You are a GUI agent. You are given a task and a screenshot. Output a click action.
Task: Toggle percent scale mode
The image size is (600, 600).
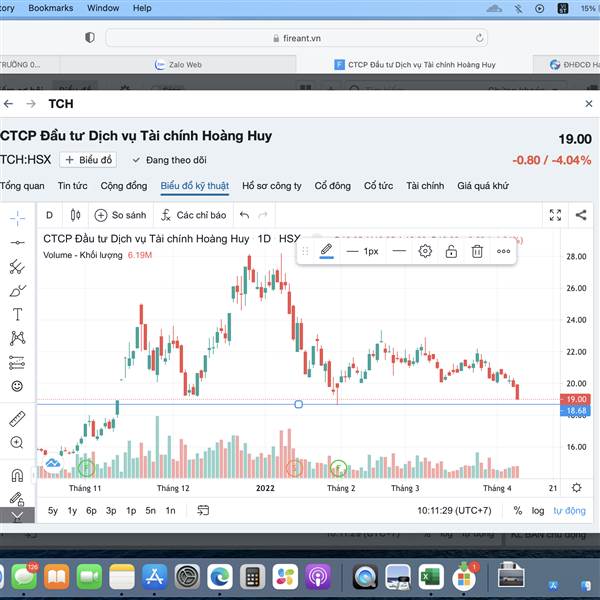click(x=518, y=510)
